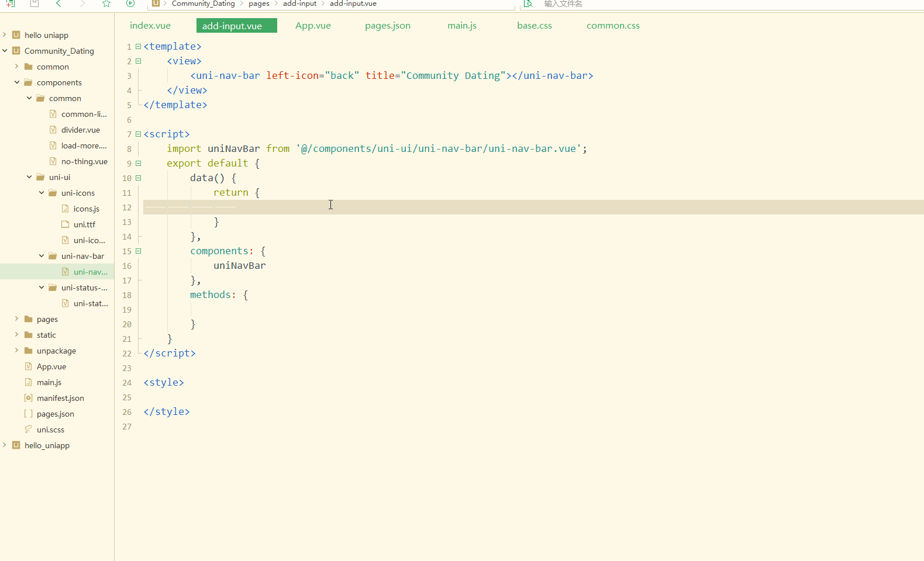Click the hello uniapp project icon

point(16,34)
